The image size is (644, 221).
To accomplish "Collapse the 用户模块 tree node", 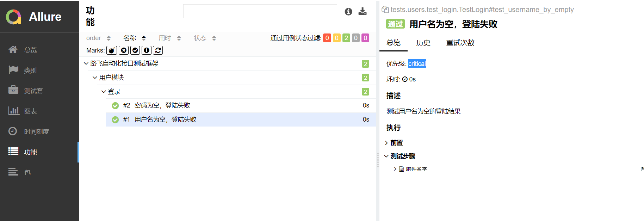I will click(x=95, y=78).
